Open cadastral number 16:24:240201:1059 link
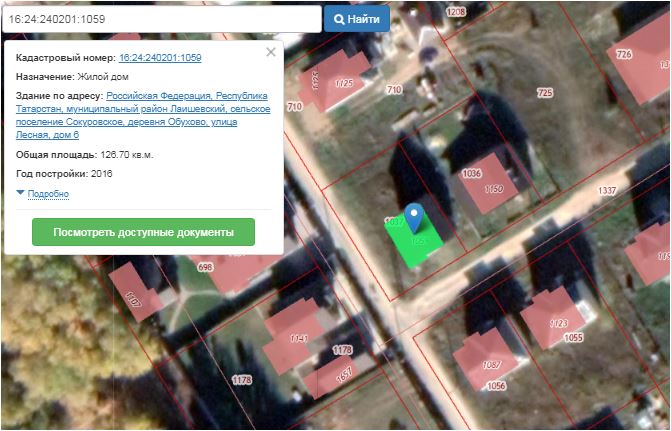 pos(160,58)
